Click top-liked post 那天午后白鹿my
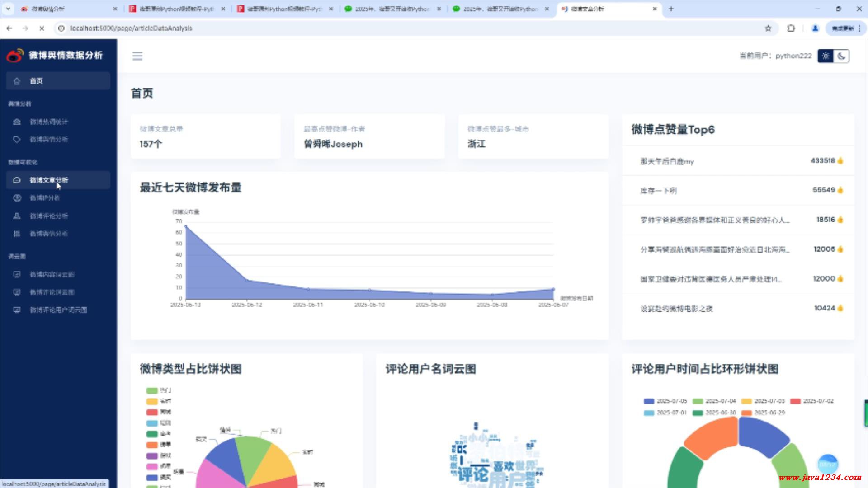Viewport: 868px width, 488px height. click(x=667, y=161)
